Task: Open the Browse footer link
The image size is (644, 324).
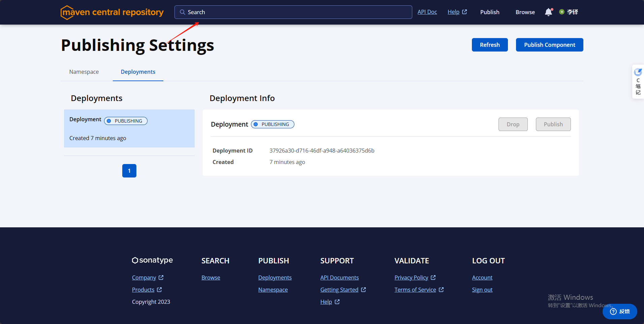Action: pyautogui.click(x=211, y=278)
